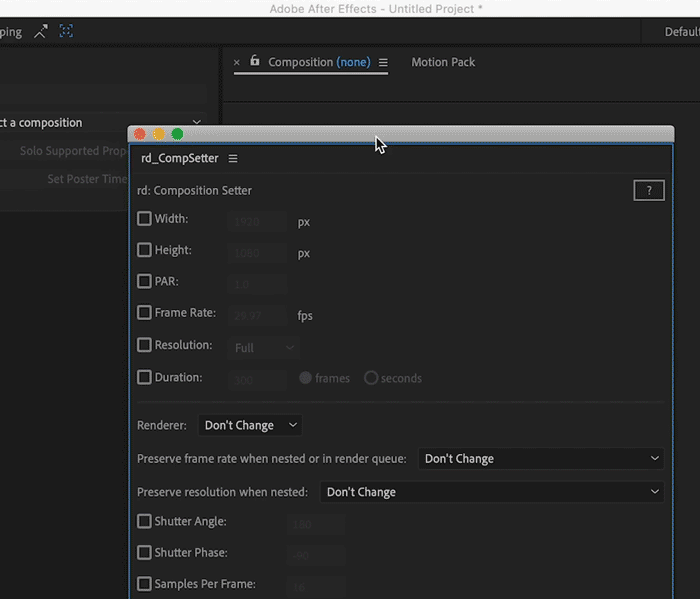Open the rd_CompSetter panel menu

coord(233,158)
